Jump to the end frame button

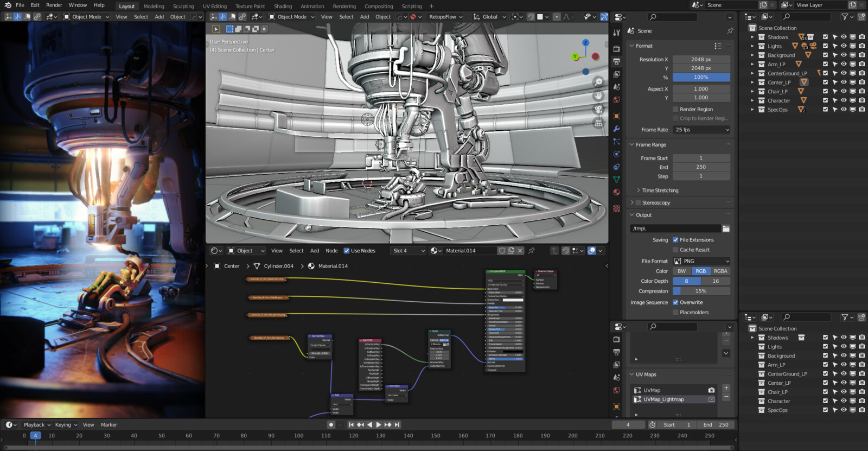(x=397, y=425)
